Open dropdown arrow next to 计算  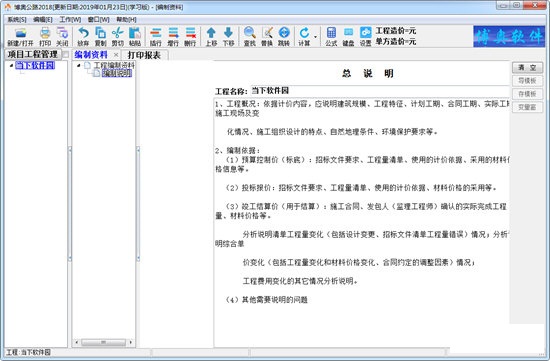(315, 37)
